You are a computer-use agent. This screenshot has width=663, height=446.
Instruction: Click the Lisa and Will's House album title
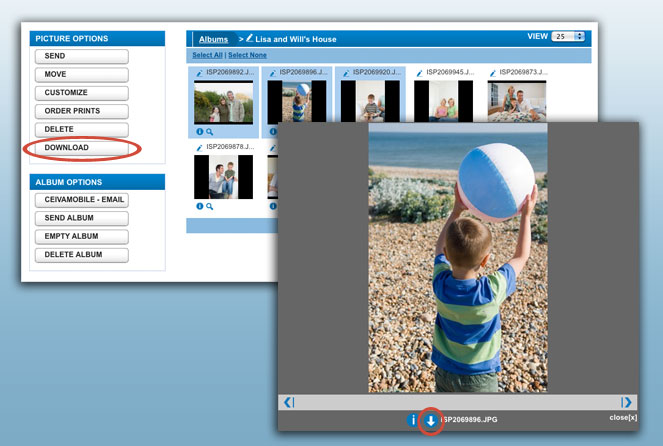click(296, 39)
